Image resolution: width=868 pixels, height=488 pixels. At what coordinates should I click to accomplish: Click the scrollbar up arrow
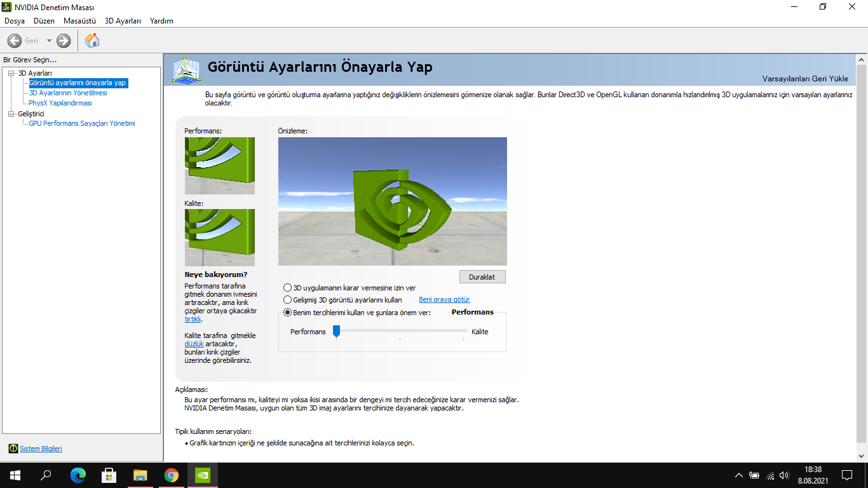click(x=862, y=59)
